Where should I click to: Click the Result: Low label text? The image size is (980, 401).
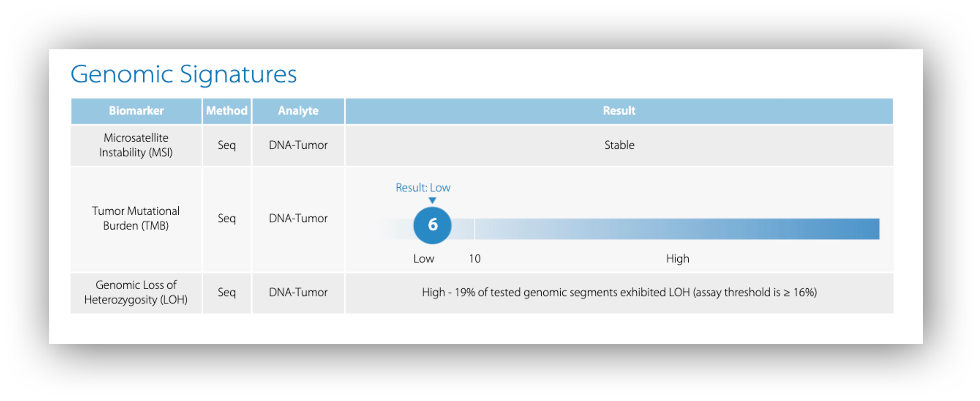click(423, 188)
